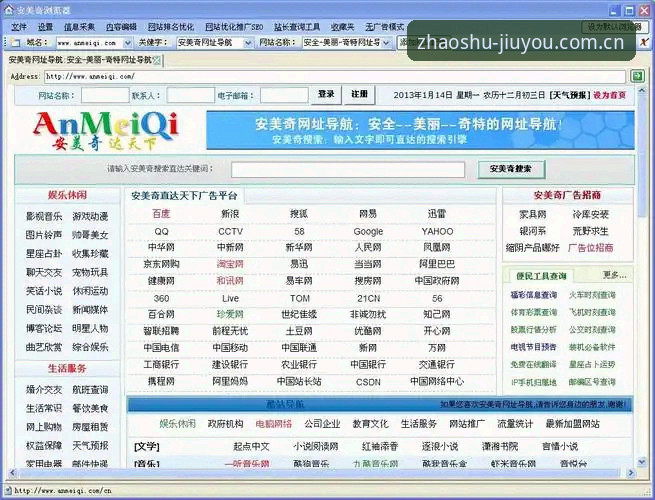Click the 登录 button

pos(326,95)
